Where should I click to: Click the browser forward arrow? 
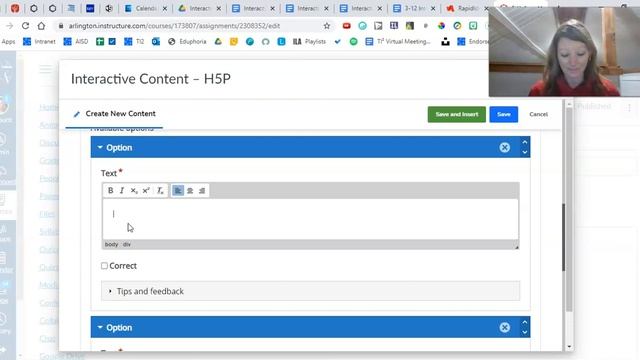(9, 26)
